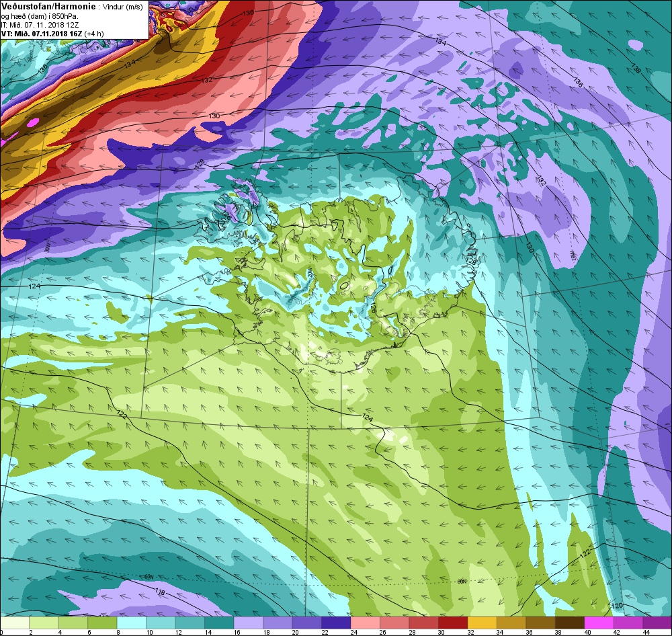Click the 40–42 m/s magenta legend swatch
672x636 pixels.
(599, 623)
